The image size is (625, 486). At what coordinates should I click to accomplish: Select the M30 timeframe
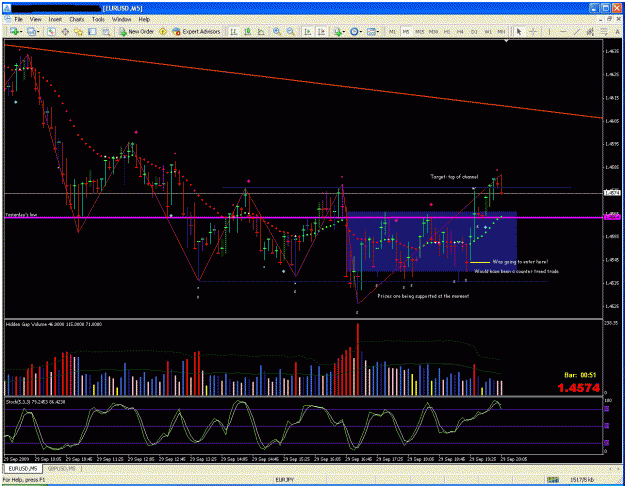[x=433, y=31]
